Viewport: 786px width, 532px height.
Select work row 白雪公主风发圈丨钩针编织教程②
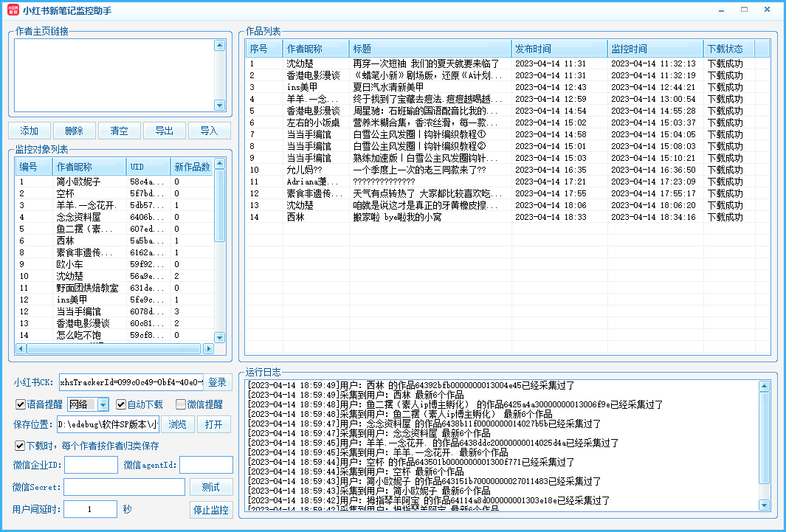[x=507, y=146]
